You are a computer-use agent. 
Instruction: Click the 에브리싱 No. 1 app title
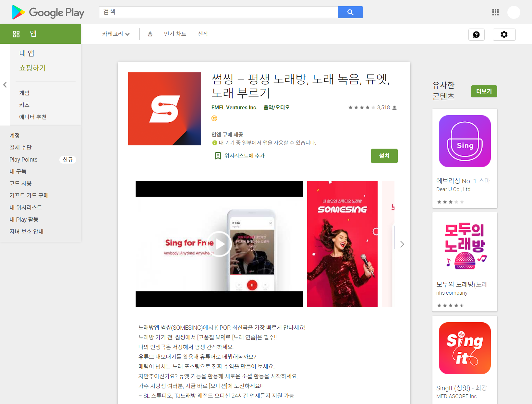pos(463,181)
